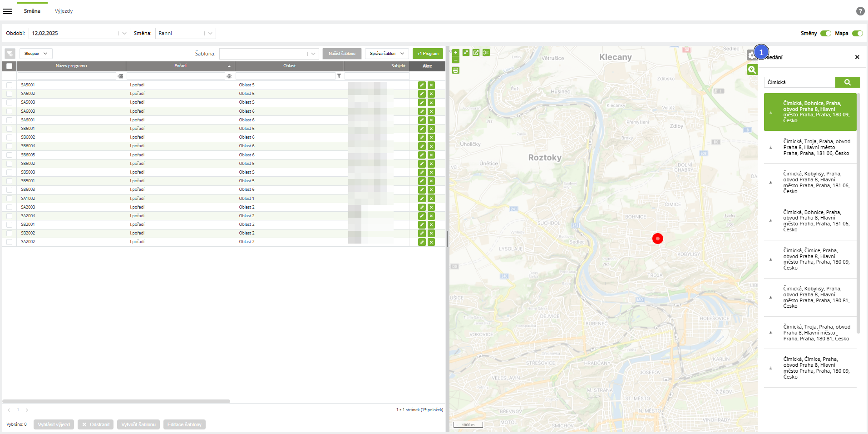Select the Směna tab
This screenshot has height=434, width=868.
point(32,11)
